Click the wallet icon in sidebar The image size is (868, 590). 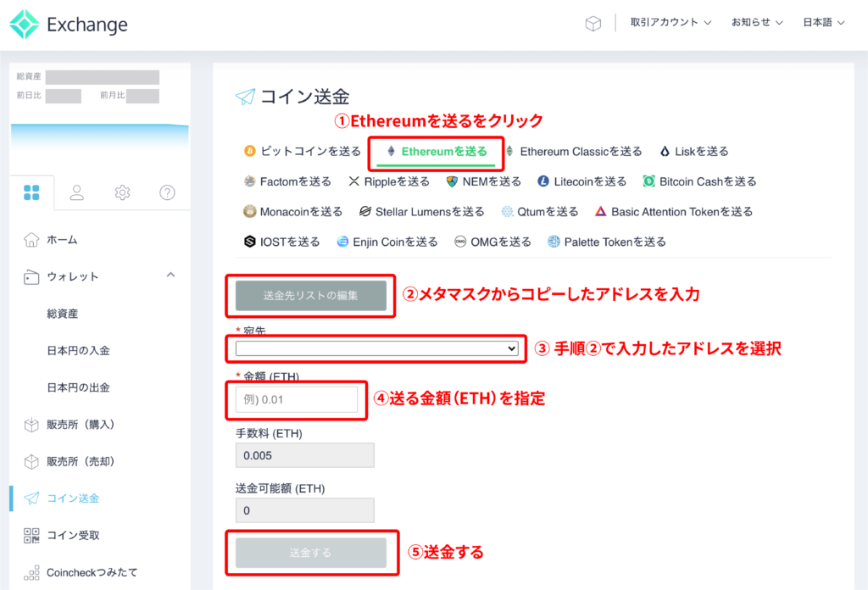[x=31, y=276]
